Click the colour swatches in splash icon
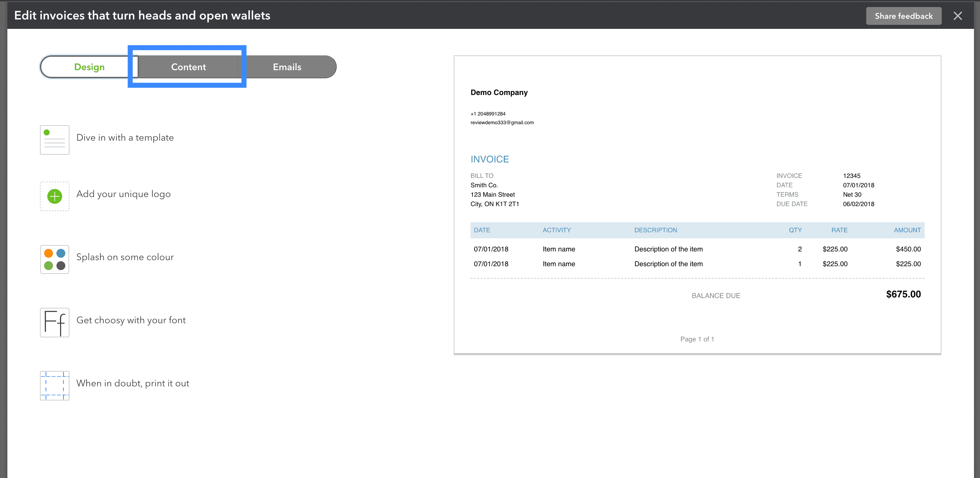 click(54, 257)
